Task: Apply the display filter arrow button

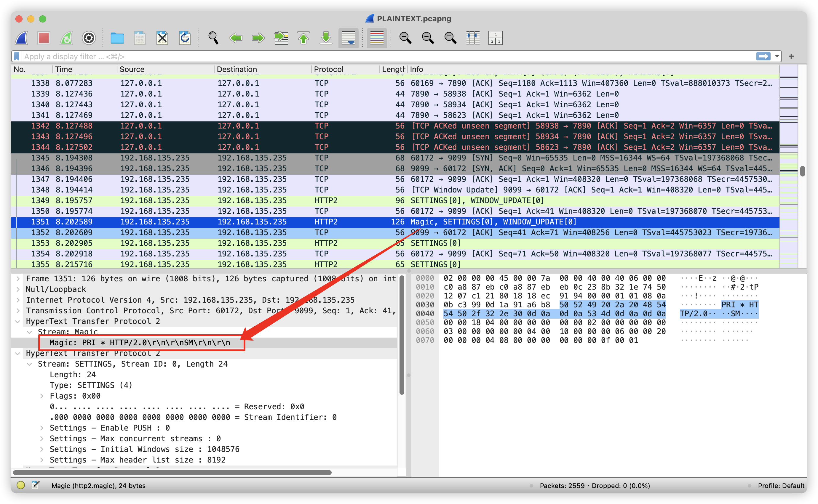Action: point(763,56)
